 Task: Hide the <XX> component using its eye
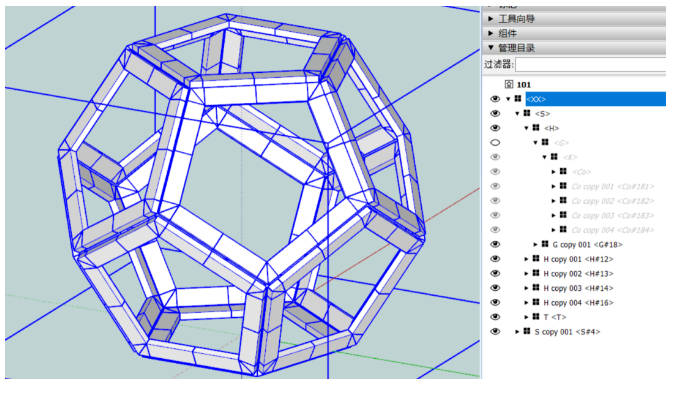pos(495,99)
